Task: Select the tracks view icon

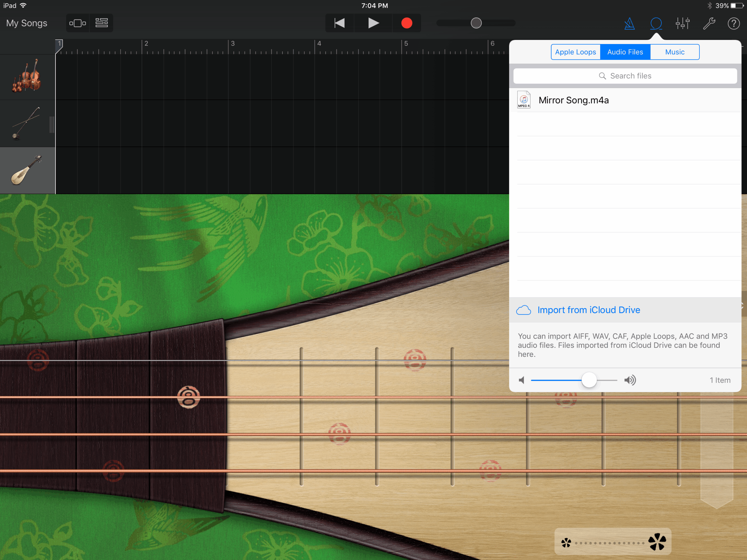Action: tap(101, 23)
